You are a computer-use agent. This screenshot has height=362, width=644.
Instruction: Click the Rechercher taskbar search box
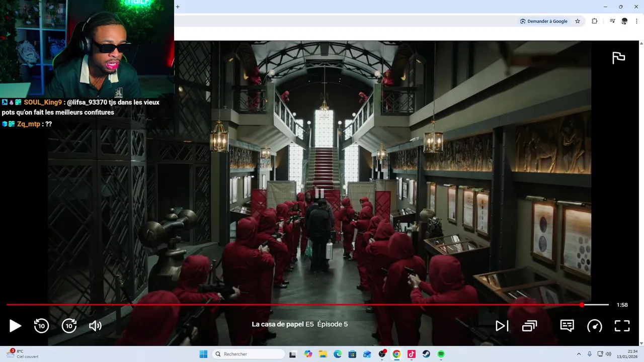[249, 354]
